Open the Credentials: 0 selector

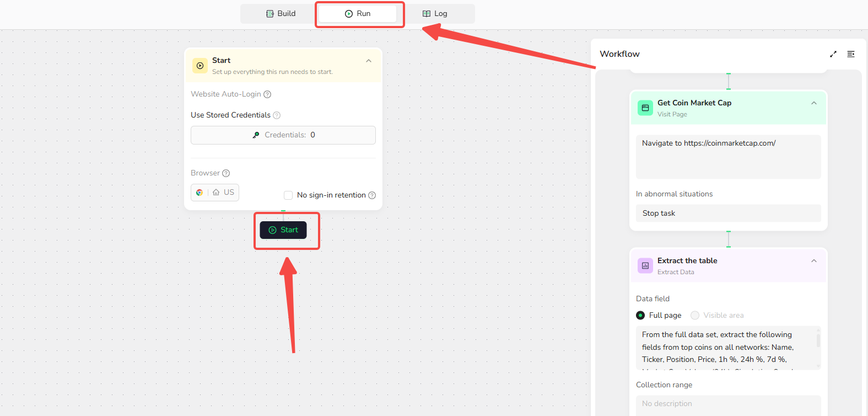coord(283,135)
